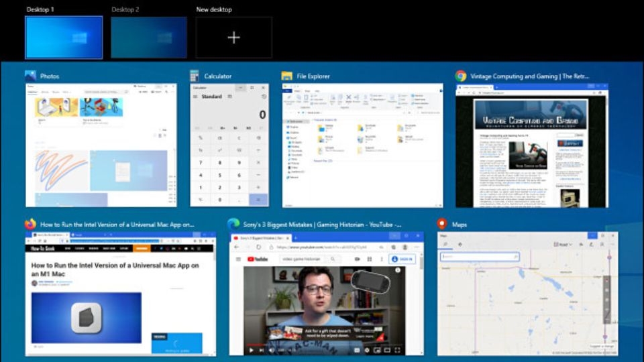The image size is (644, 362).
Task: Switch to the Desktop 1 thumbnail
Action: pyautogui.click(x=64, y=38)
